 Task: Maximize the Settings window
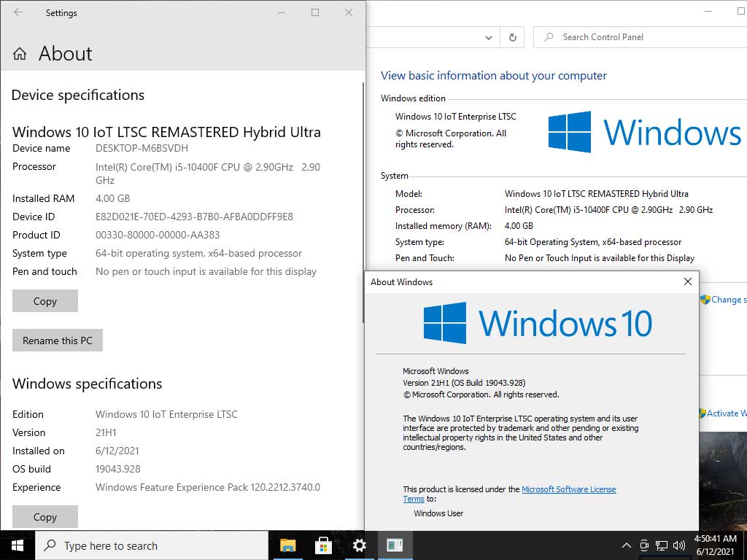click(x=315, y=12)
